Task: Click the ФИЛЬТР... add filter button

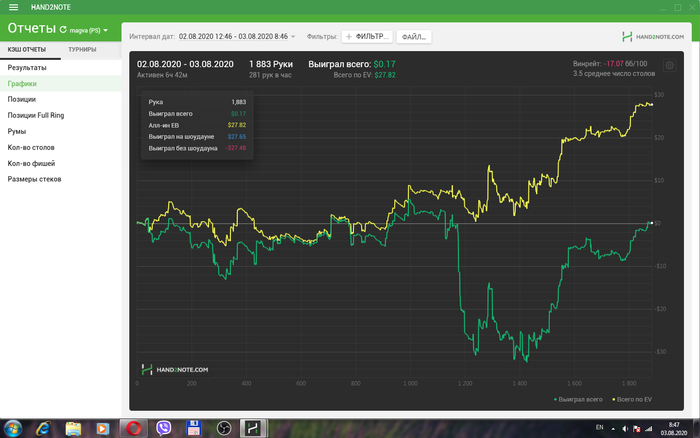Action: pyautogui.click(x=367, y=37)
